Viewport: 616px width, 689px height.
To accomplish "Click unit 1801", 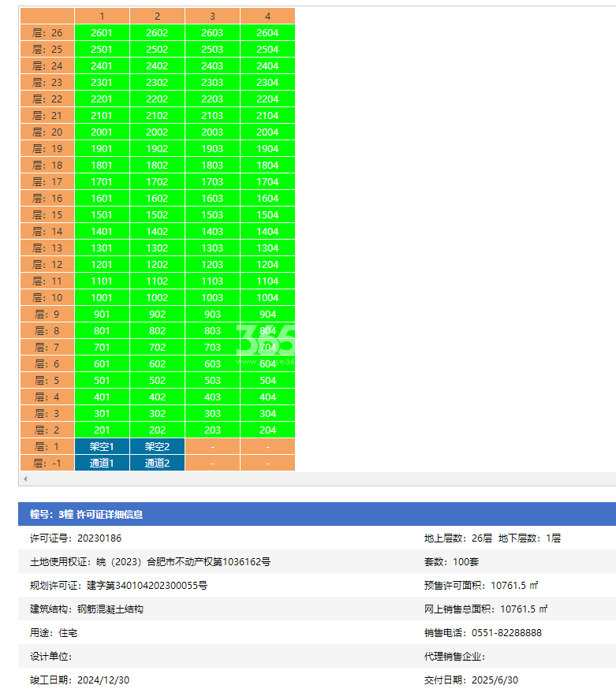I will [102, 166].
